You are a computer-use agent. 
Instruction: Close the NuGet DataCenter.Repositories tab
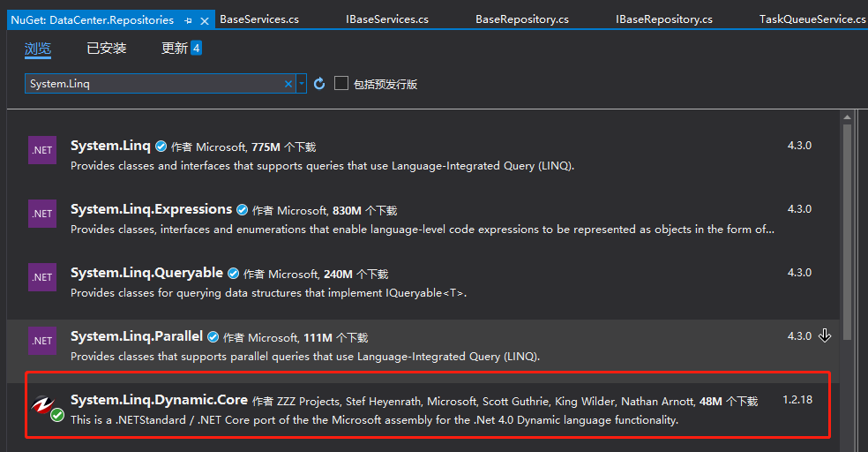click(x=205, y=19)
